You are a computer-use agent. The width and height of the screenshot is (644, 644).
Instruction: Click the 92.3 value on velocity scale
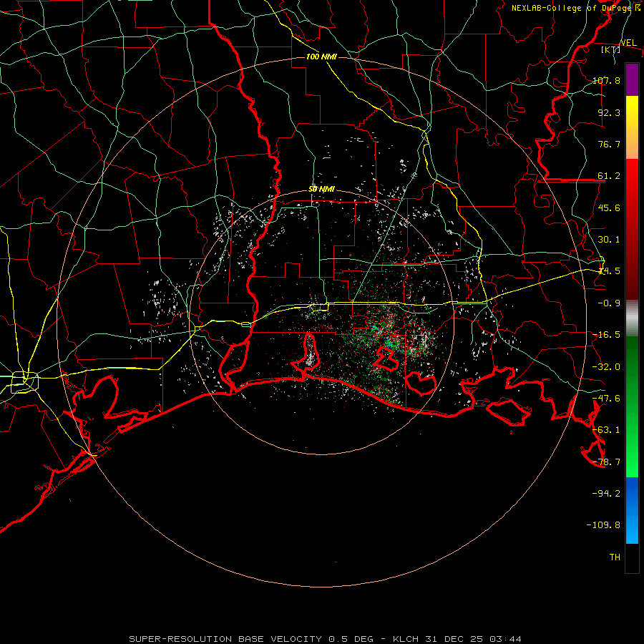(x=609, y=112)
